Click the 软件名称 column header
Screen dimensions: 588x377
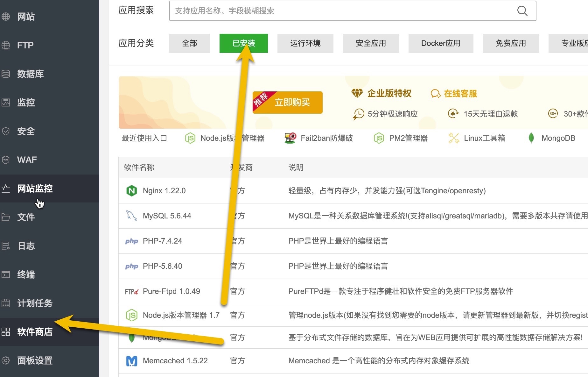click(x=139, y=167)
